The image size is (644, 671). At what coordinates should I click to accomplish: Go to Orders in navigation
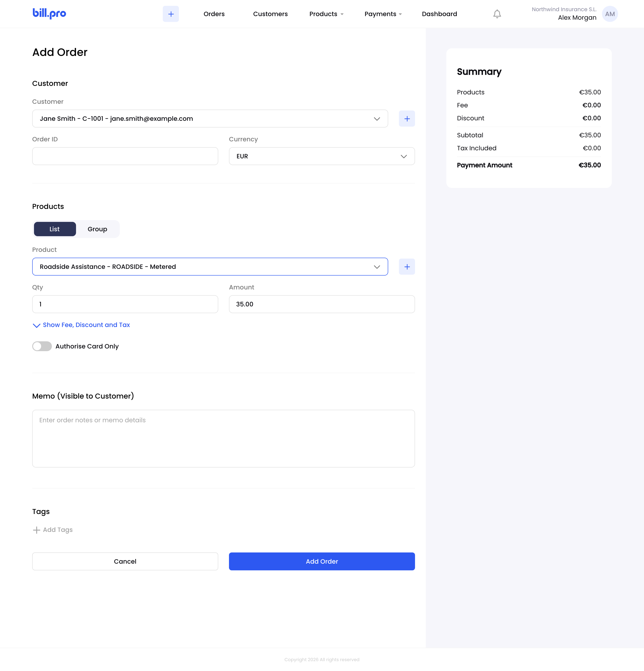coord(214,14)
